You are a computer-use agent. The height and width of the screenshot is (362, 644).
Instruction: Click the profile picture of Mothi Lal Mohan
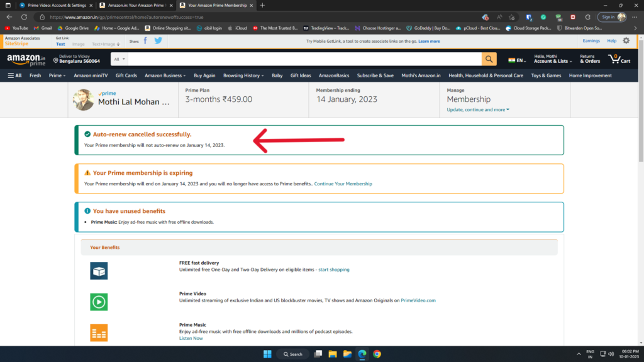84,100
